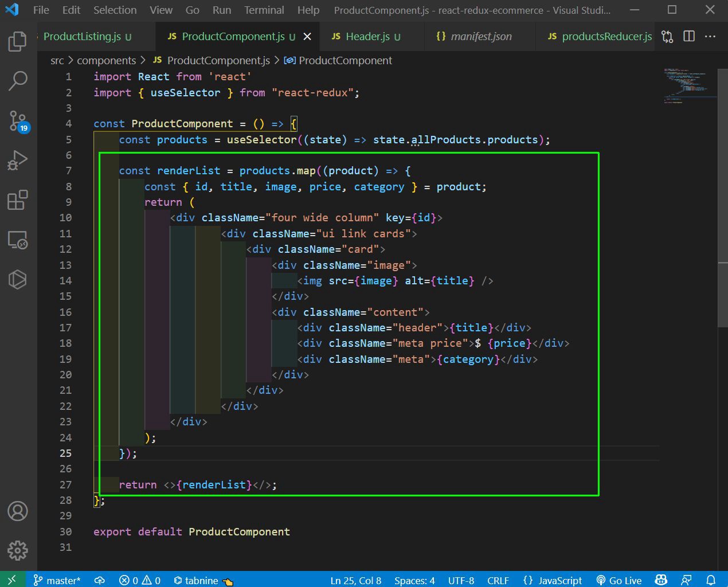The height and width of the screenshot is (587, 728).
Task: Open the View menu
Action: click(x=161, y=10)
